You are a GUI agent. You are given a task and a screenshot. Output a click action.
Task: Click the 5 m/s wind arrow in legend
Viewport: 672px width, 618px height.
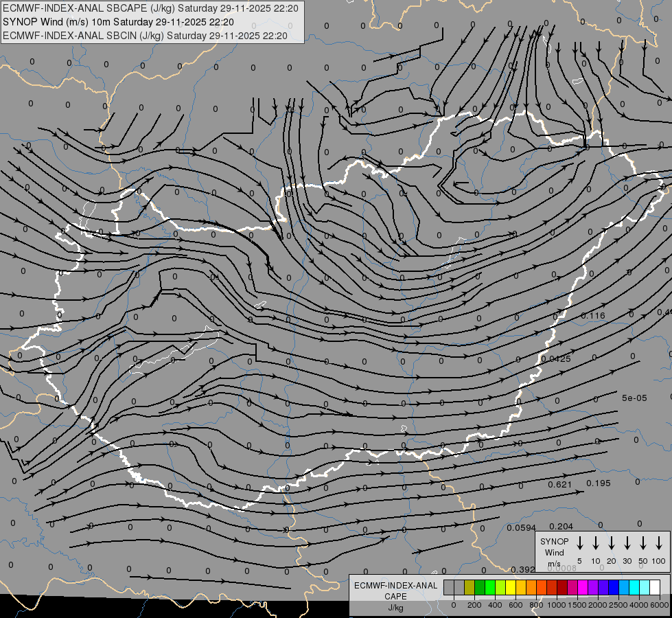tap(579, 543)
